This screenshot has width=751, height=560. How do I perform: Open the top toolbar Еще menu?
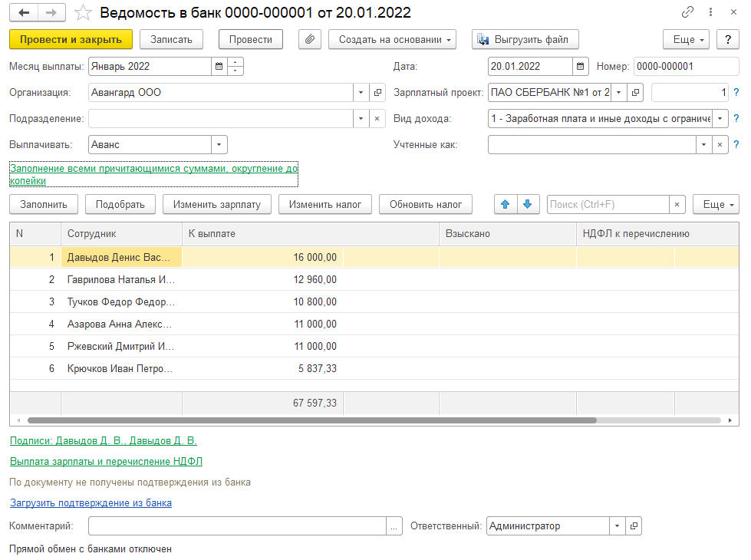point(686,39)
